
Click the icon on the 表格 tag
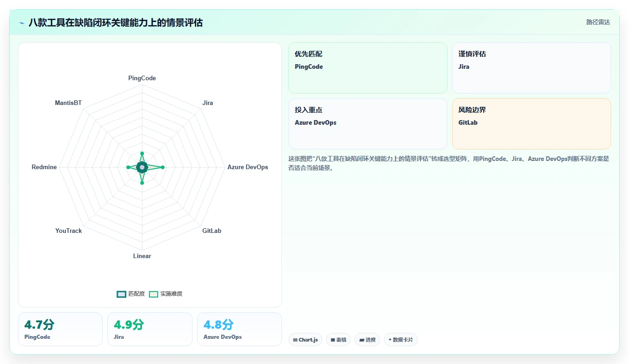(333, 340)
